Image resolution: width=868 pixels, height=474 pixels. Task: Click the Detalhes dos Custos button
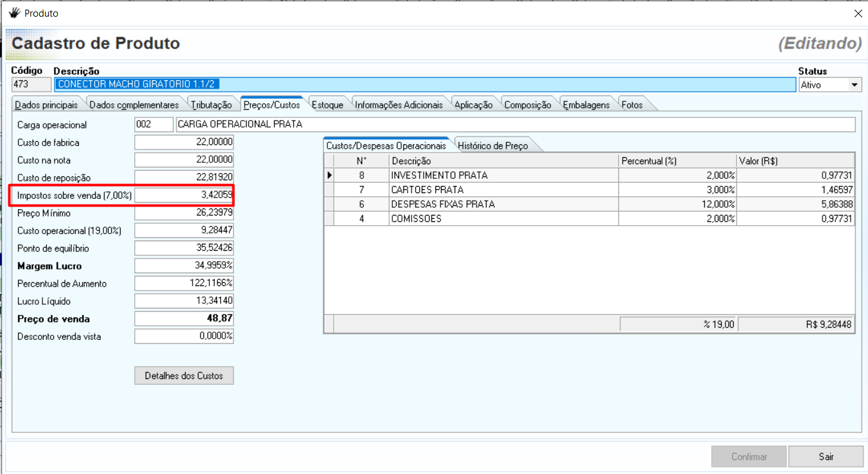coord(184,376)
